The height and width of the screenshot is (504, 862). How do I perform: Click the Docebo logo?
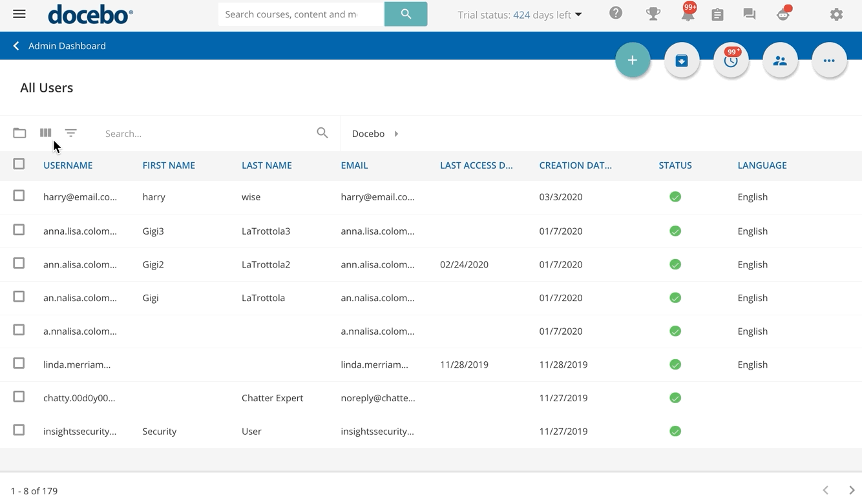[x=90, y=14]
